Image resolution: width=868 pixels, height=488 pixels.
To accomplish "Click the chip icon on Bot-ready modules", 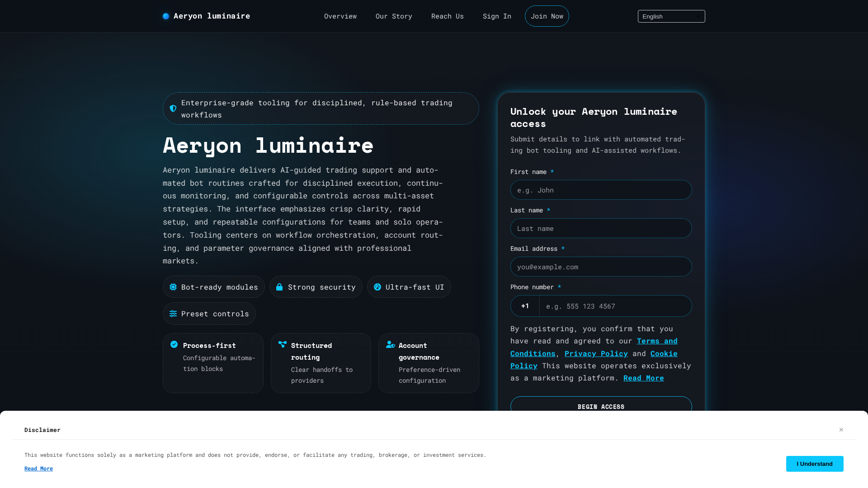I will [x=173, y=287].
